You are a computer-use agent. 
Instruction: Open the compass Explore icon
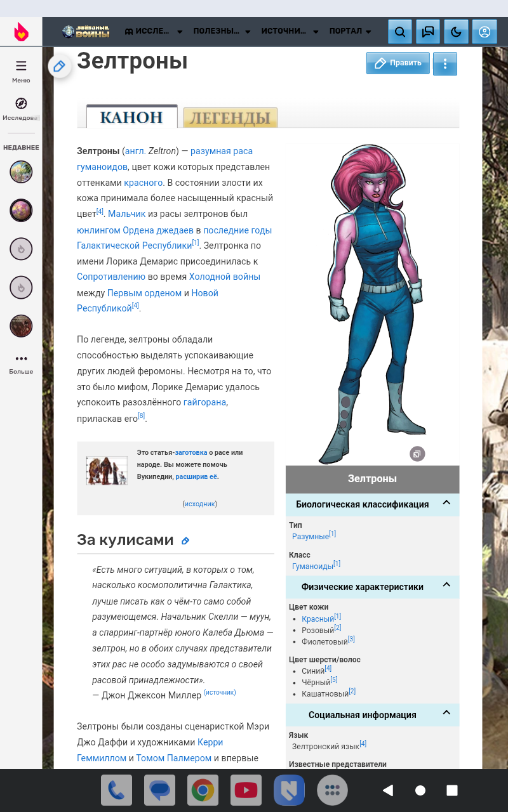pyautogui.click(x=21, y=103)
